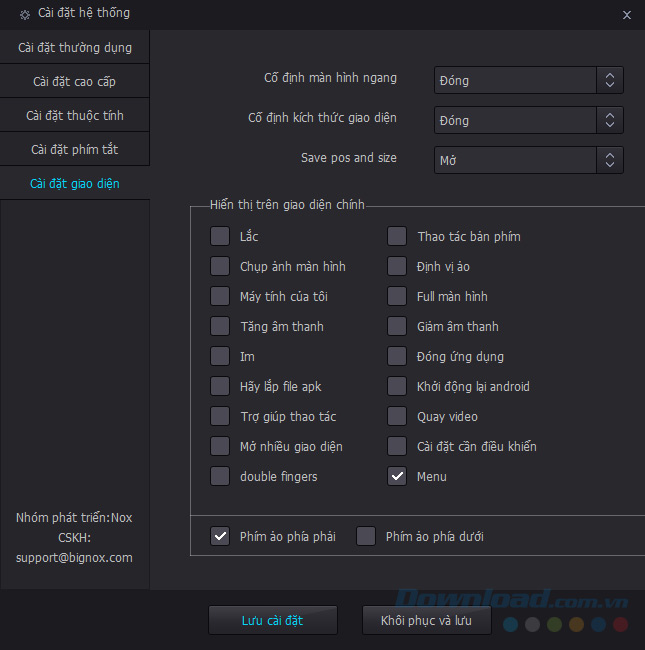Viewport: 645px width, 650px height.
Task: Open the Save pos and size dropdown
Action: click(x=529, y=160)
